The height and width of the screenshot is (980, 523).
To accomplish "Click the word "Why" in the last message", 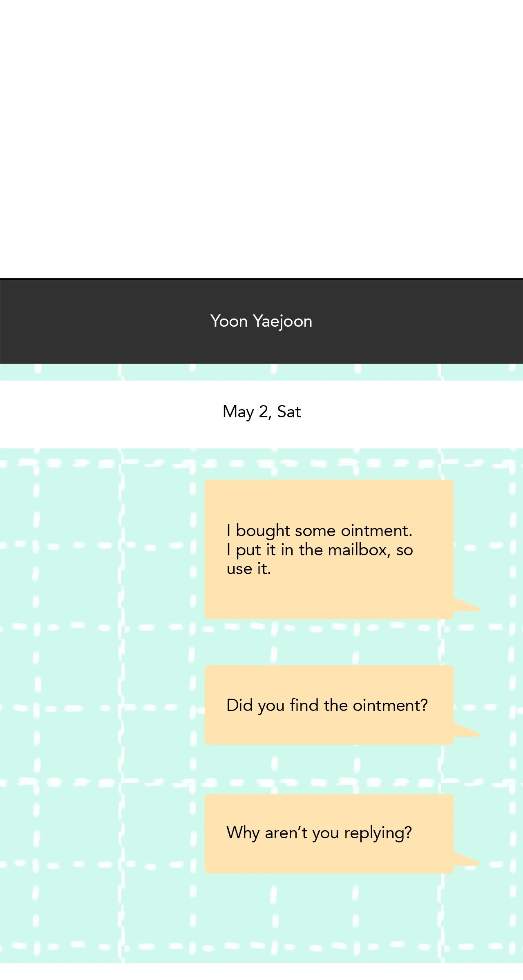I will [x=243, y=832].
